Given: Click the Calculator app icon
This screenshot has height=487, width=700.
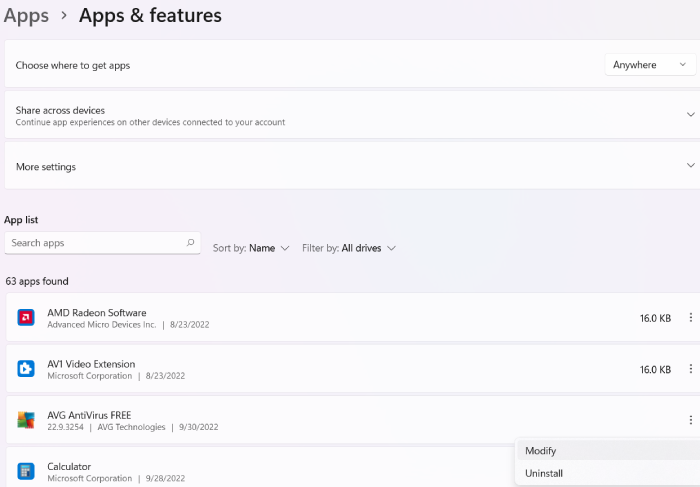Looking at the screenshot, I should pos(26,471).
